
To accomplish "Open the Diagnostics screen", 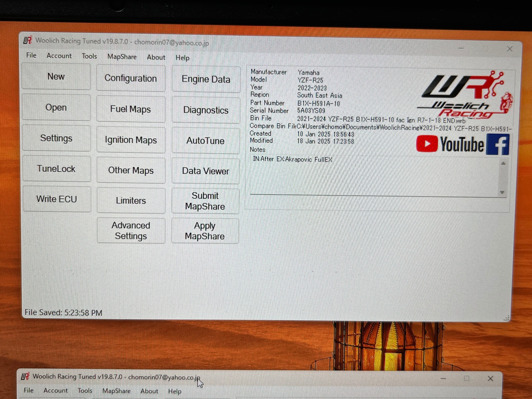I will coord(206,110).
